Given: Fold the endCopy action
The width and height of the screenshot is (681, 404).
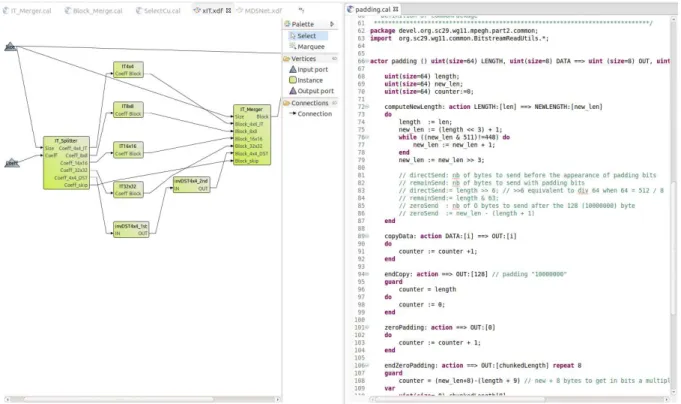Looking at the screenshot, I should click(x=367, y=274).
